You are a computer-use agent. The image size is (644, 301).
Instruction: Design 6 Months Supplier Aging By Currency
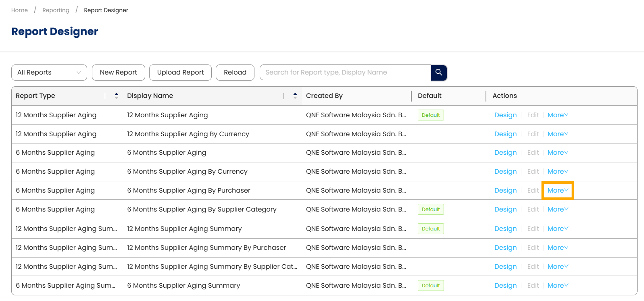[x=505, y=171]
